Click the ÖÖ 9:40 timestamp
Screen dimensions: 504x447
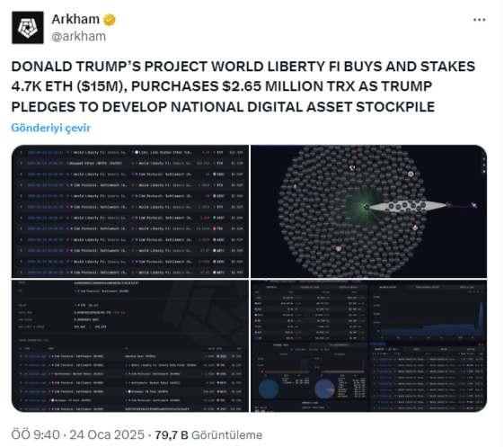tap(35, 435)
